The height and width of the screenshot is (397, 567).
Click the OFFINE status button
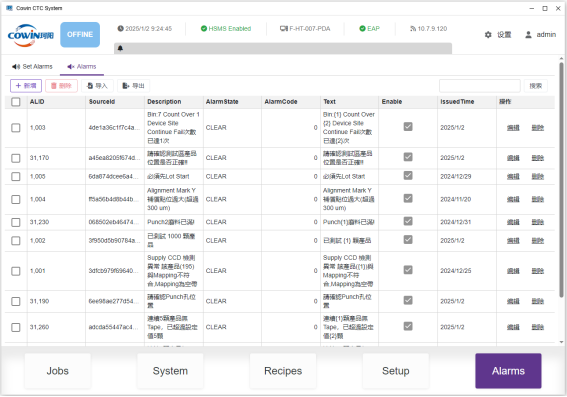80,35
